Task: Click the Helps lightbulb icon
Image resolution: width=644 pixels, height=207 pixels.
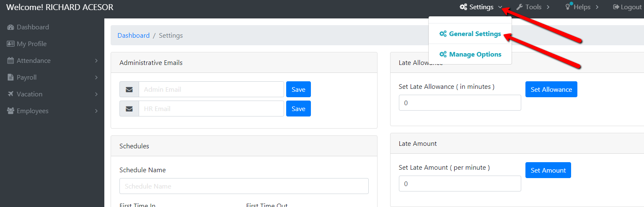Action: coord(569,7)
